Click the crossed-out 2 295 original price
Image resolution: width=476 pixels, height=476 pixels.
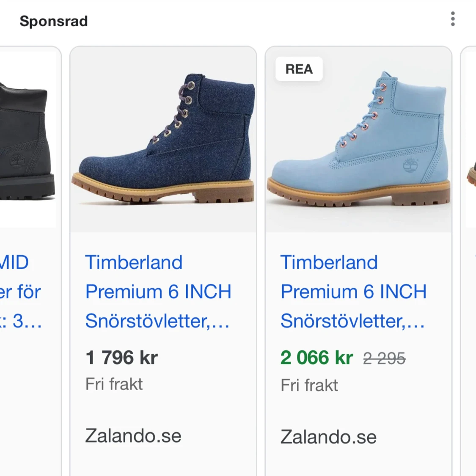point(384,358)
